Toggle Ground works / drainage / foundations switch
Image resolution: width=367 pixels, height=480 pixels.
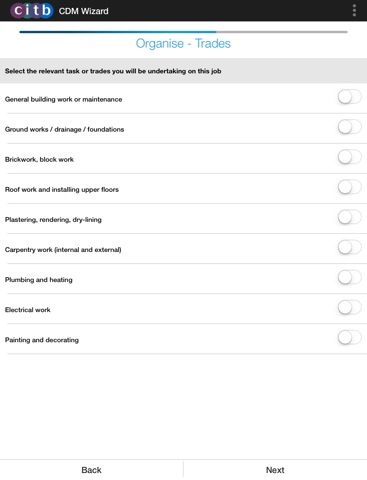(x=349, y=127)
